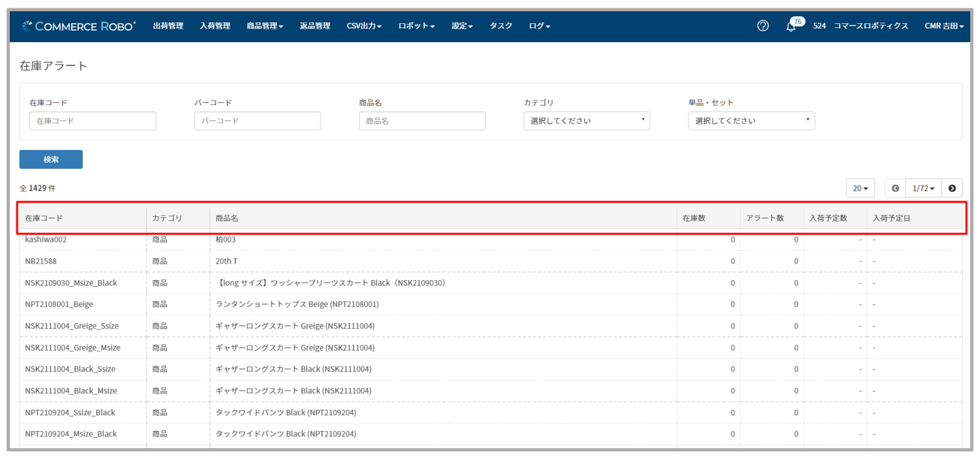Image resolution: width=980 pixels, height=458 pixels.
Task: Select the NPT2109204_Ssize_Black row code
Action: click(70, 412)
